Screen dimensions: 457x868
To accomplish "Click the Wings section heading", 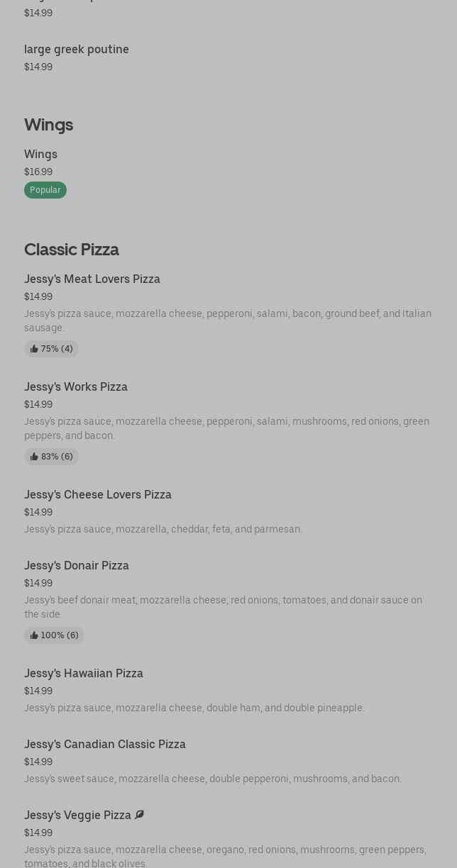I will 48,125.
